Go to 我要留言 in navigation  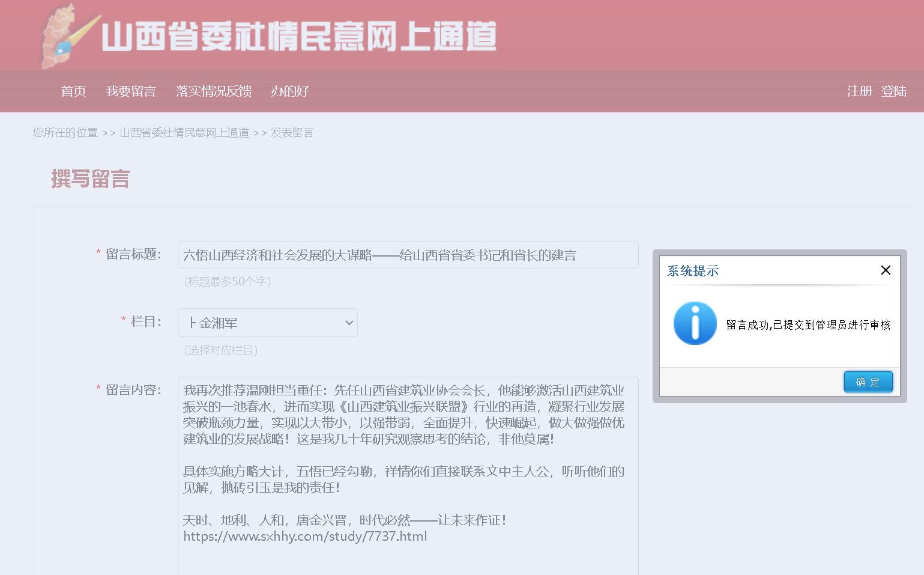(131, 91)
